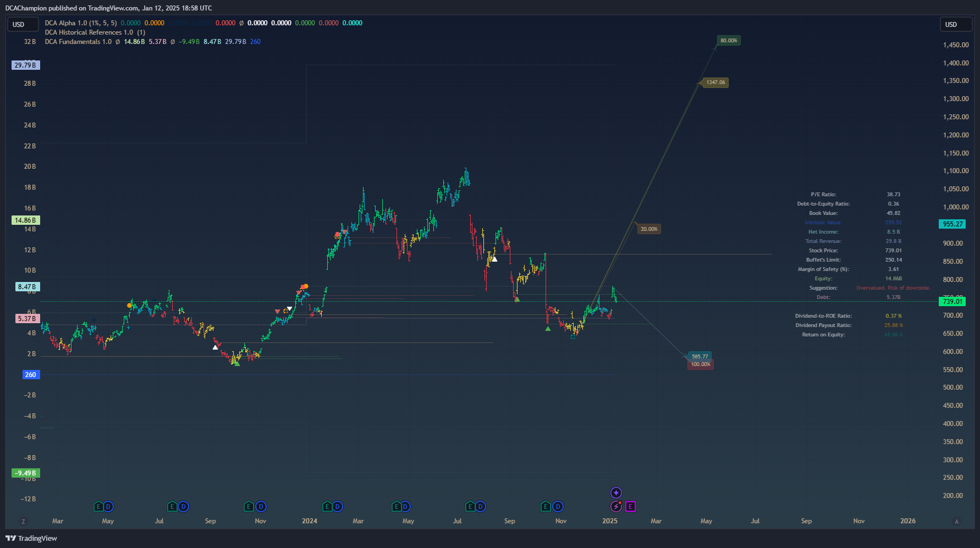Click the earnings E marker near Nov 2024
The image size is (980, 548).
(x=546, y=507)
